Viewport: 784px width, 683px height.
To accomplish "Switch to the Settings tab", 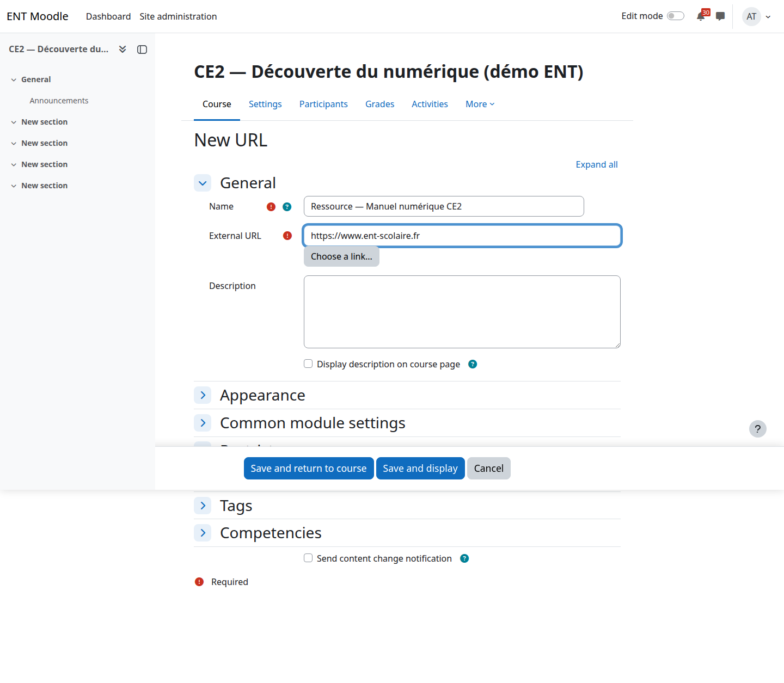I will (x=265, y=104).
